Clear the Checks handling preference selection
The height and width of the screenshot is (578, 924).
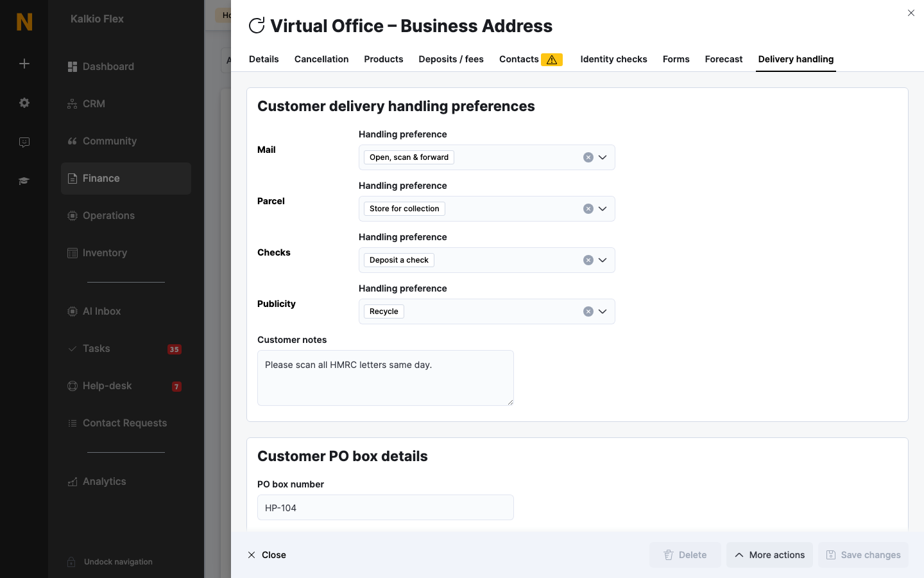[x=588, y=260]
